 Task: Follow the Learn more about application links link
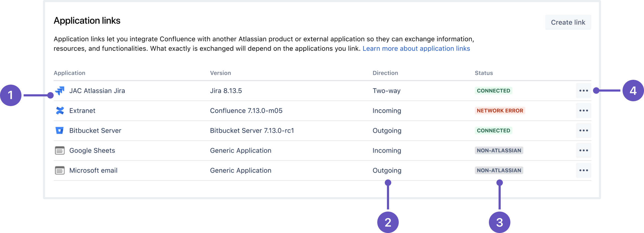416,48
